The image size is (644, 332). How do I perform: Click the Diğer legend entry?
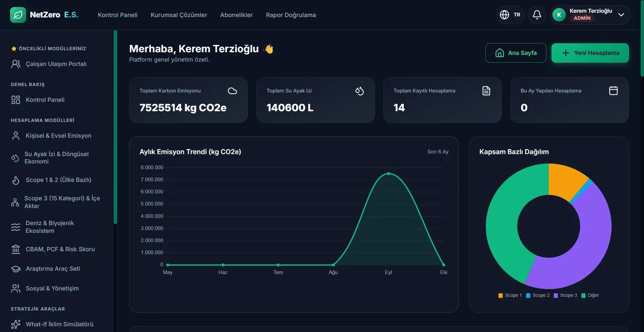tap(590, 295)
